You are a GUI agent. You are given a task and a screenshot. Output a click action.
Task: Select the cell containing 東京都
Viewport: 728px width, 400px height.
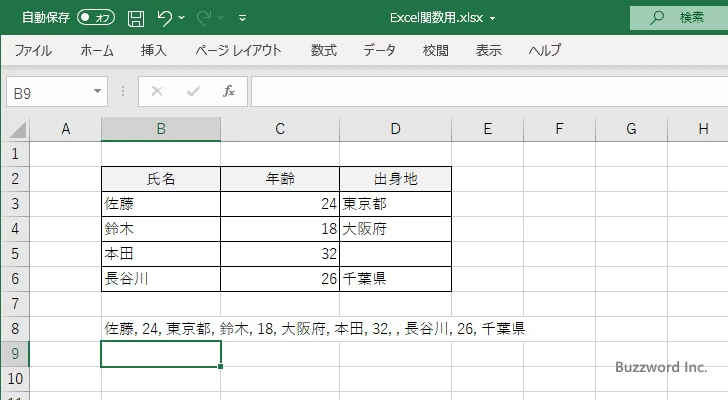click(396, 204)
